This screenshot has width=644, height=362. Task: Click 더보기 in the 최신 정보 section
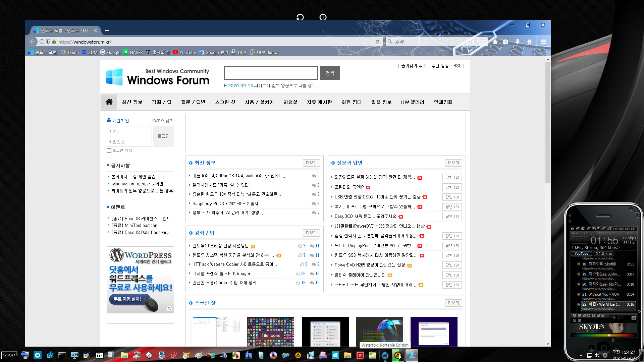[x=311, y=163]
